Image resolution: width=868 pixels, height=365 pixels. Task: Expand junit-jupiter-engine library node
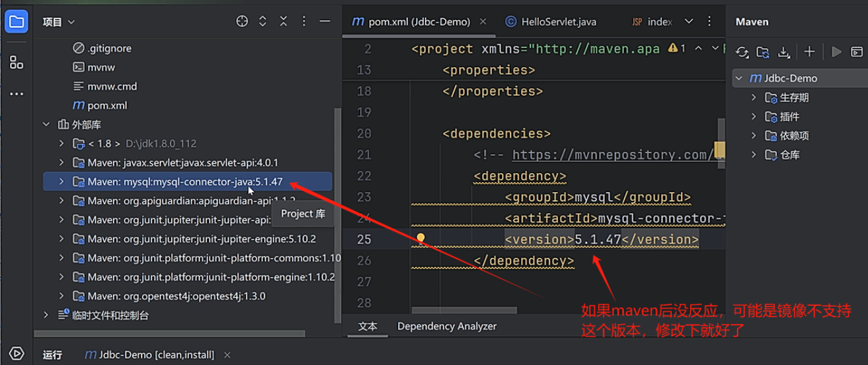[61, 239]
